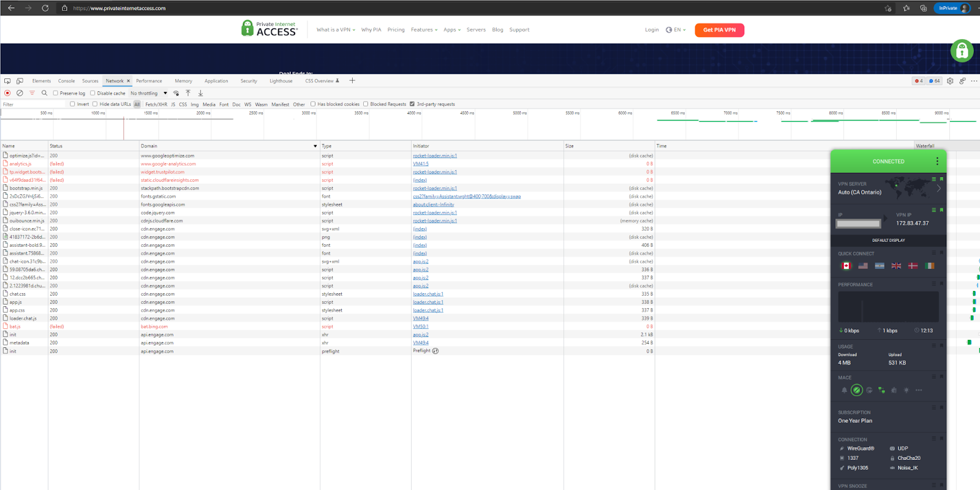
Task: Expand the Apps menu
Action: pyautogui.click(x=452, y=29)
